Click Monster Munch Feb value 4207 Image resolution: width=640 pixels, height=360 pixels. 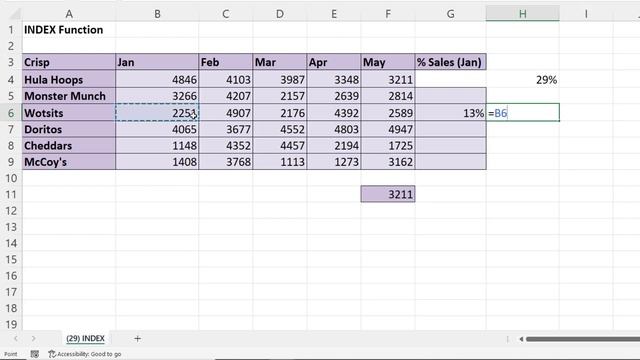pos(226,96)
